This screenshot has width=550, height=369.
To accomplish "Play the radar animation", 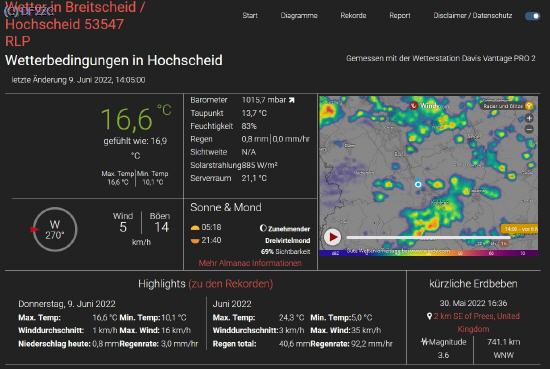I will (x=332, y=237).
